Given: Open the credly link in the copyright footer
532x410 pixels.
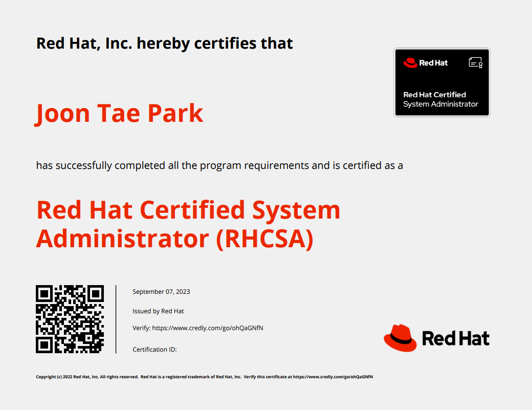Looking at the screenshot, I should [333, 377].
